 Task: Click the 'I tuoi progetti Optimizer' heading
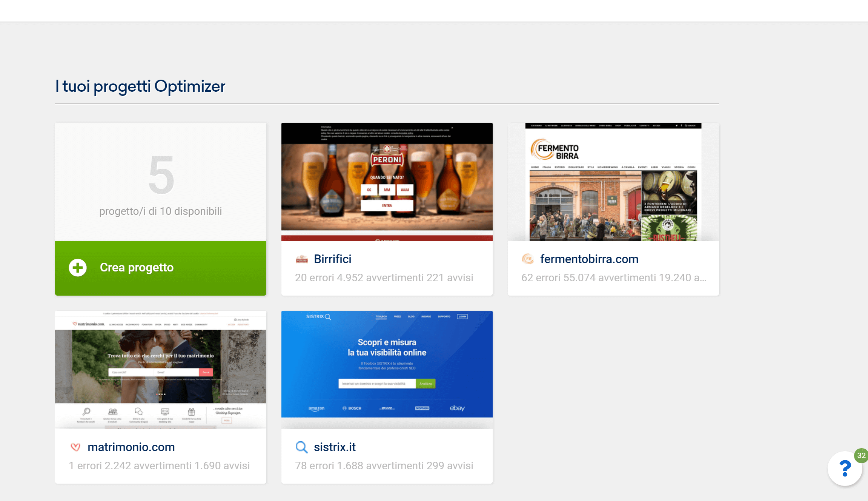(140, 86)
